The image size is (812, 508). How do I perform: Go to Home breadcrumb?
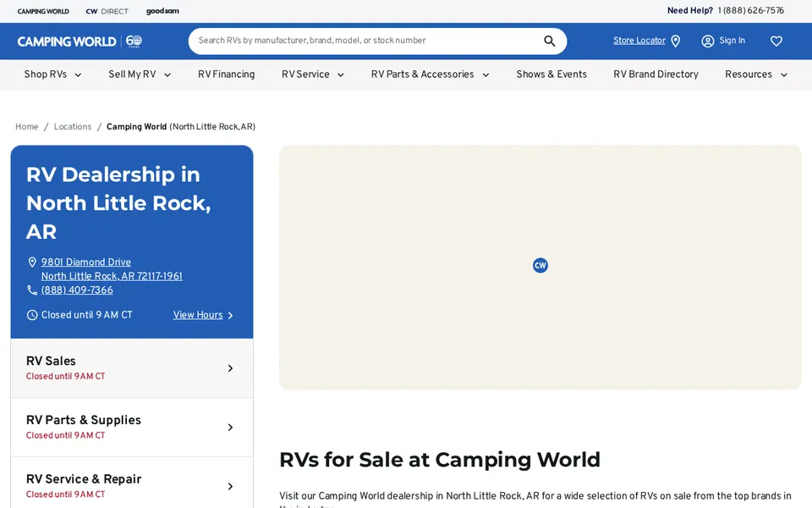tap(26, 127)
